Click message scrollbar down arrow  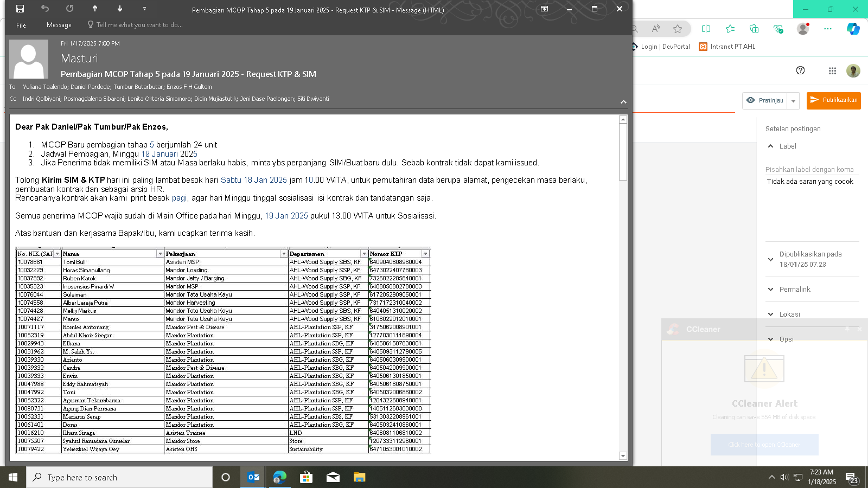coord(623,456)
